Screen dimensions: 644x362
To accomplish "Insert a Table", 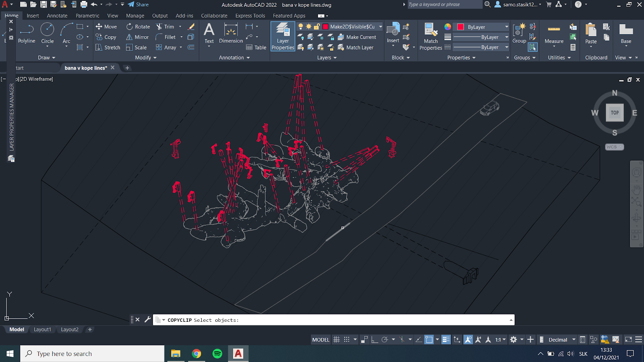I will click(256, 47).
